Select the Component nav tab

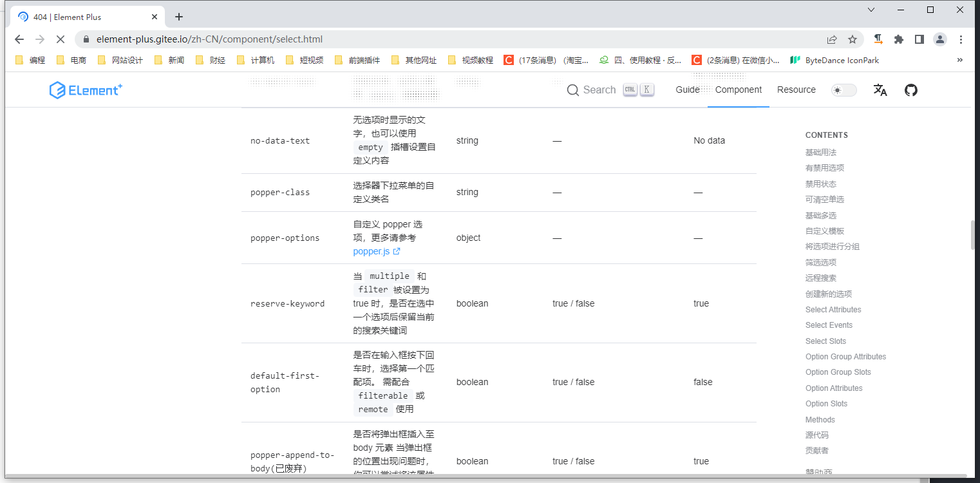click(739, 90)
